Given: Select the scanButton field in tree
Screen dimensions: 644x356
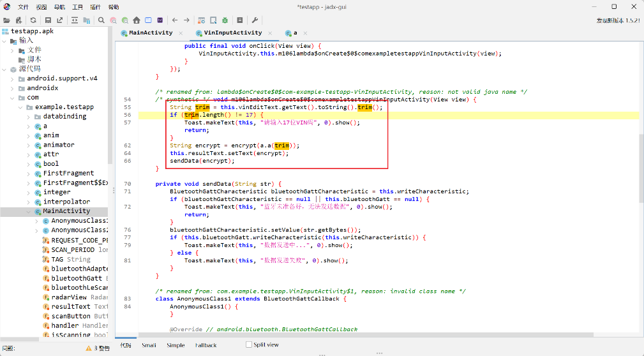Looking at the screenshot, I should 71,316.
